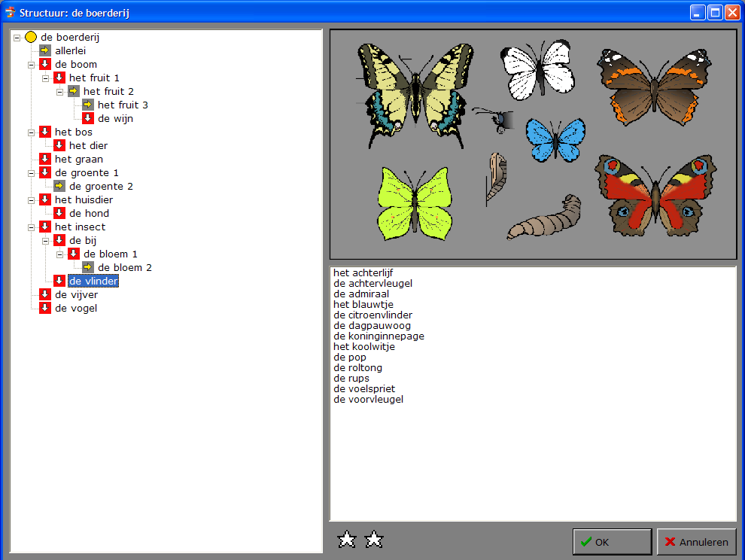This screenshot has width=745, height=560.
Task: Click the red arrow icon beside het dier
Action: click(x=59, y=145)
